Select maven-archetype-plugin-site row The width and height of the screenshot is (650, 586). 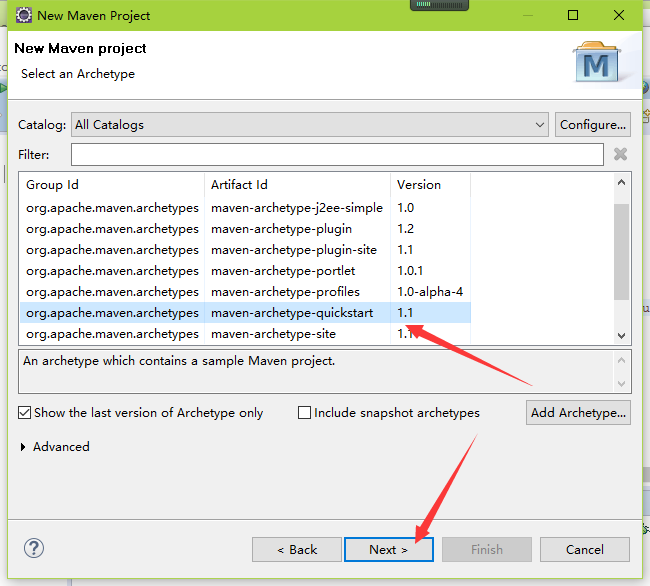(x=245, y=250)
